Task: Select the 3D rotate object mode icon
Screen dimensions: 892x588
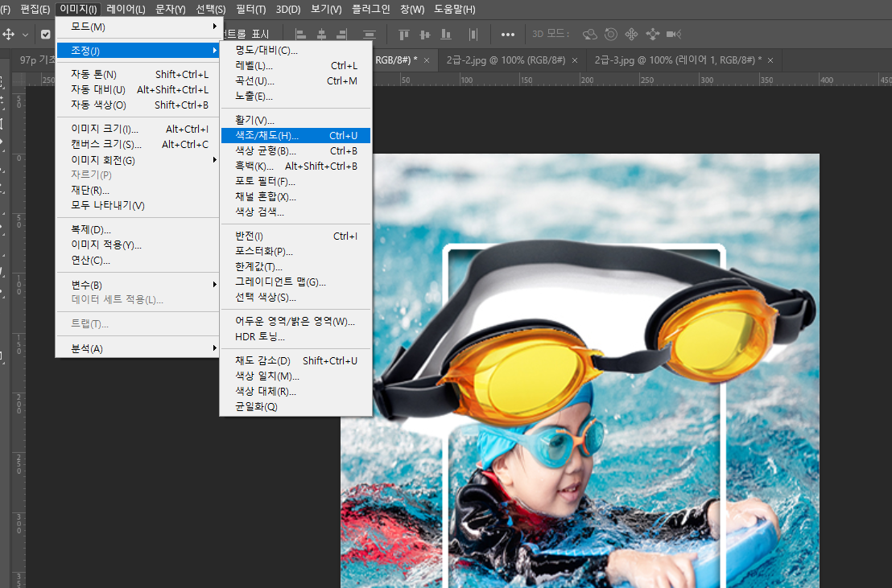Action: [590, 35]
